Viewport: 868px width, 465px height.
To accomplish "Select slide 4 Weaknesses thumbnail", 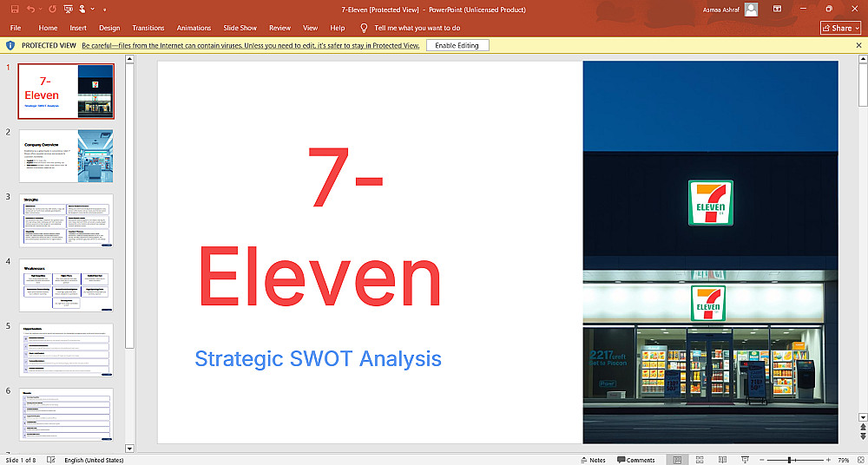I will [66, 285].
